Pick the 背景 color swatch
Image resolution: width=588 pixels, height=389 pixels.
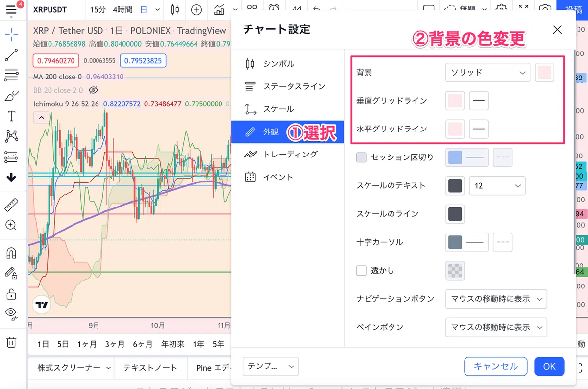pos(544,73)
